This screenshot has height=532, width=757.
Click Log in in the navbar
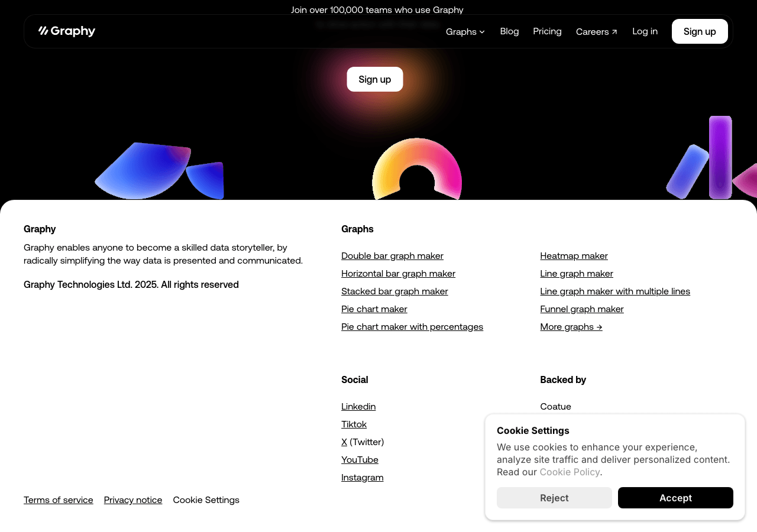pos(645,31)
